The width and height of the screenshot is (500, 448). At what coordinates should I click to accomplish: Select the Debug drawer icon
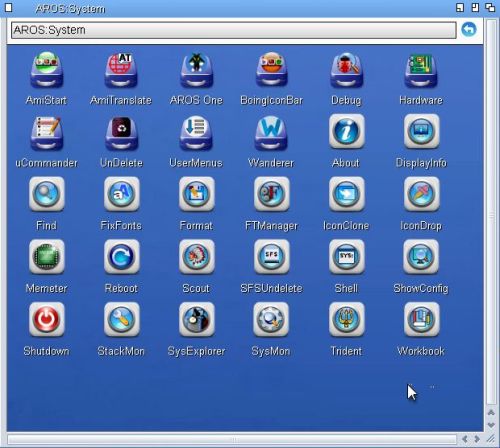click(x=346, y=70)
